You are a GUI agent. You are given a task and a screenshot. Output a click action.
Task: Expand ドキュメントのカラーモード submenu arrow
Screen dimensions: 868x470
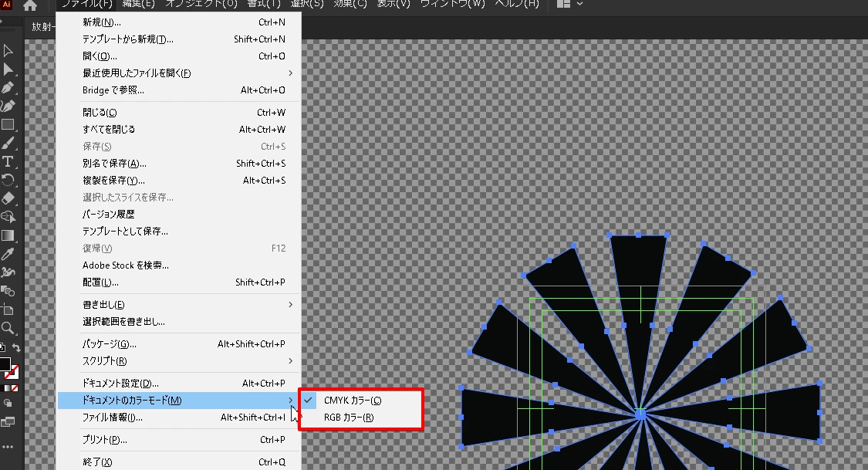pyautogui.click(x=290, y=401)
